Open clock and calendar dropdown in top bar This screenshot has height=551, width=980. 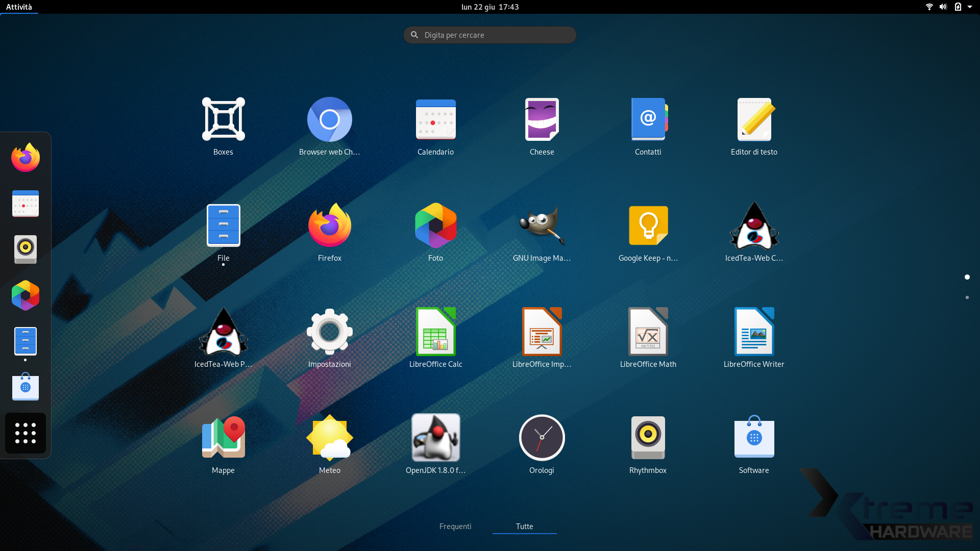coord(489,7)
